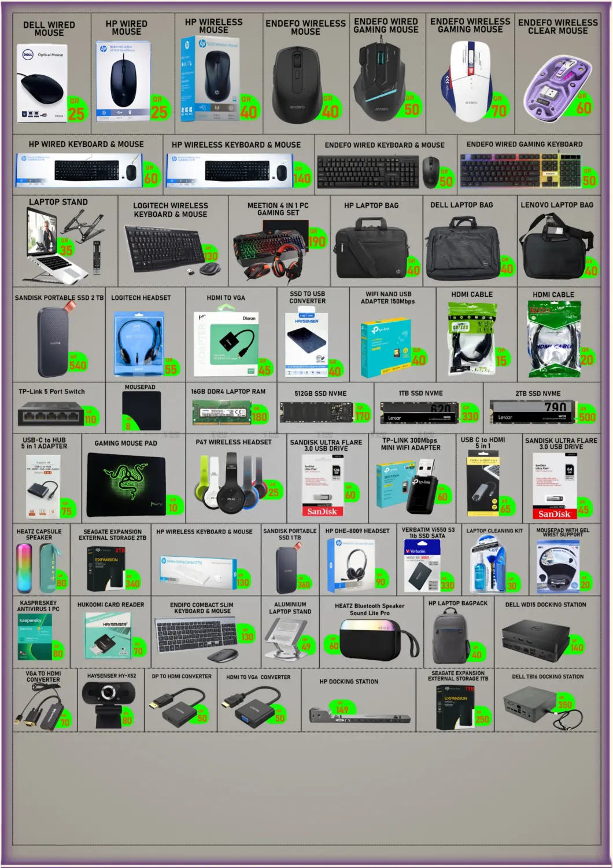
Task: Click the QR 140 price badge on HP Wireless Keyboard
Action: click(x=302, y=176)
